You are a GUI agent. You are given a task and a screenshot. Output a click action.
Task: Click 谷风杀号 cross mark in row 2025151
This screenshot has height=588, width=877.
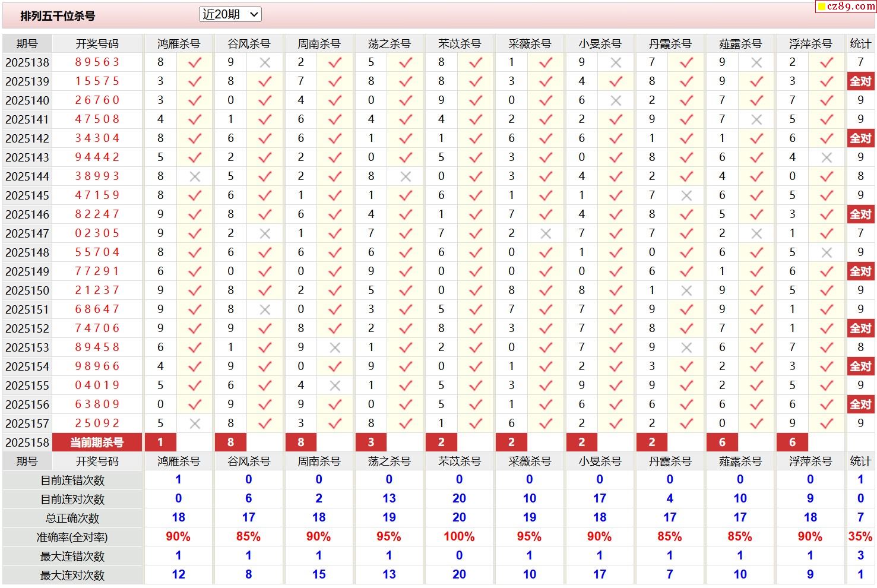tap(265, 309)
